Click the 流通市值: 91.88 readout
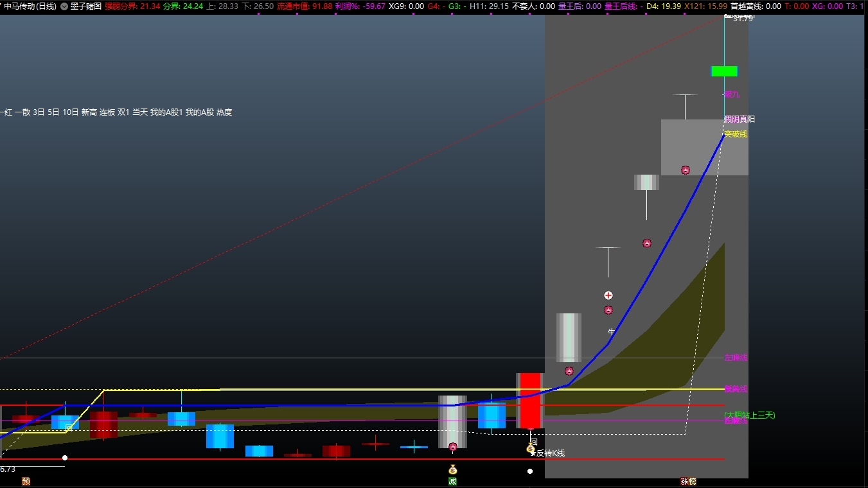The height and width of the screenshot is (488, 868). point(305,6)
